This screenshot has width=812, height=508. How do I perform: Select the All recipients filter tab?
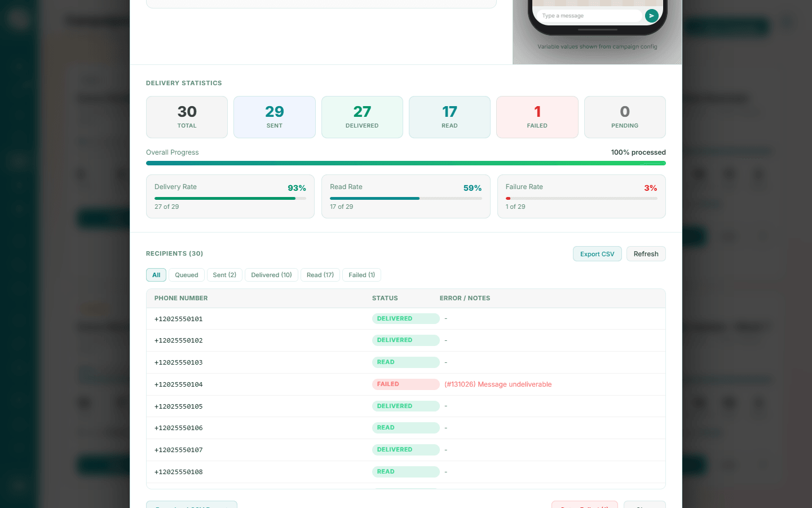(x=156, y=275)
